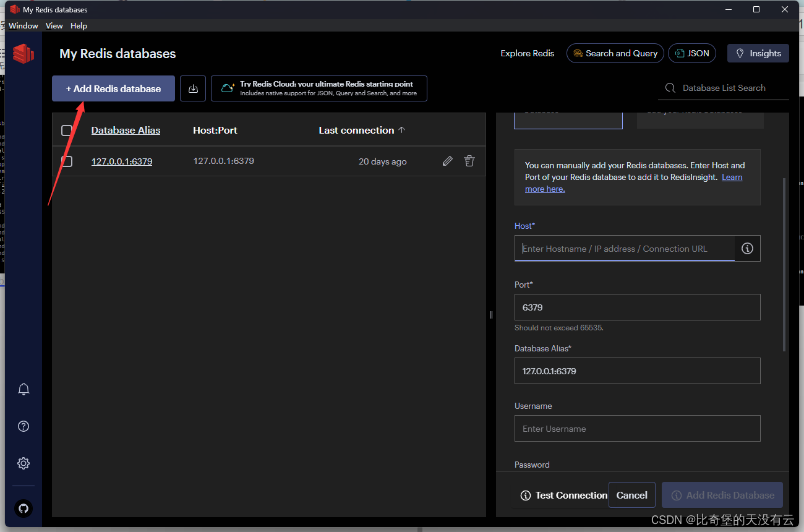Click the bottom Add Redis Database submit button
804x532 pixels.
click(722, 495)
